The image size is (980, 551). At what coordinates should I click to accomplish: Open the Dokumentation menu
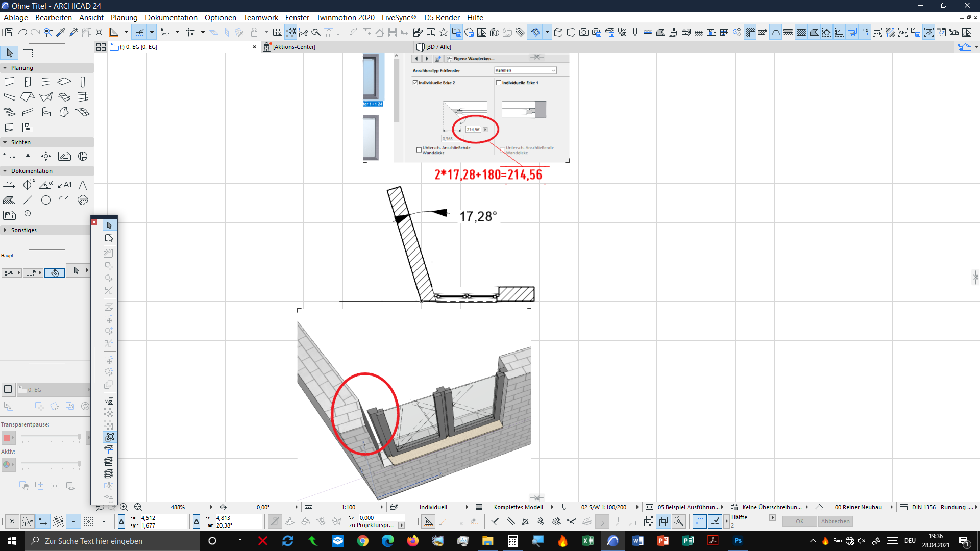click(171, 17)
